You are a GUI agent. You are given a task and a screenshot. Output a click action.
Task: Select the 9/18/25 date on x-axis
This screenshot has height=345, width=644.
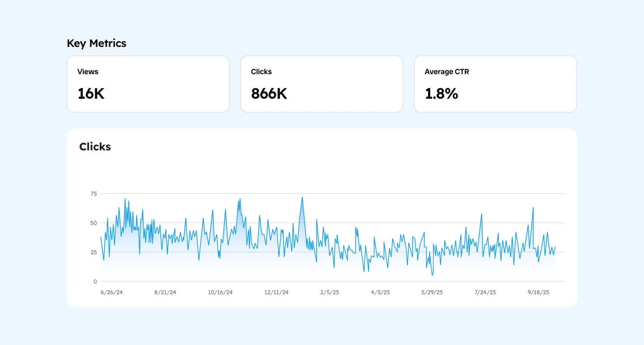point(538,292)
